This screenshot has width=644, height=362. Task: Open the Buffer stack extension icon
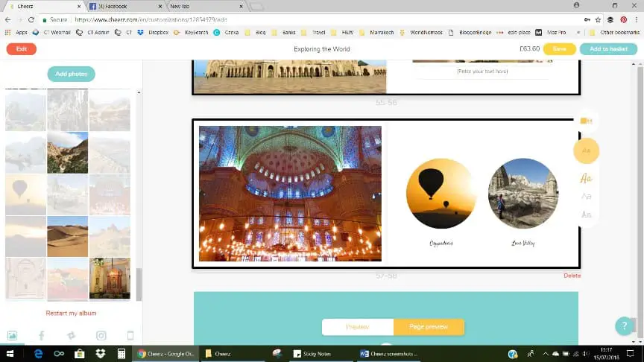point(610,19)
